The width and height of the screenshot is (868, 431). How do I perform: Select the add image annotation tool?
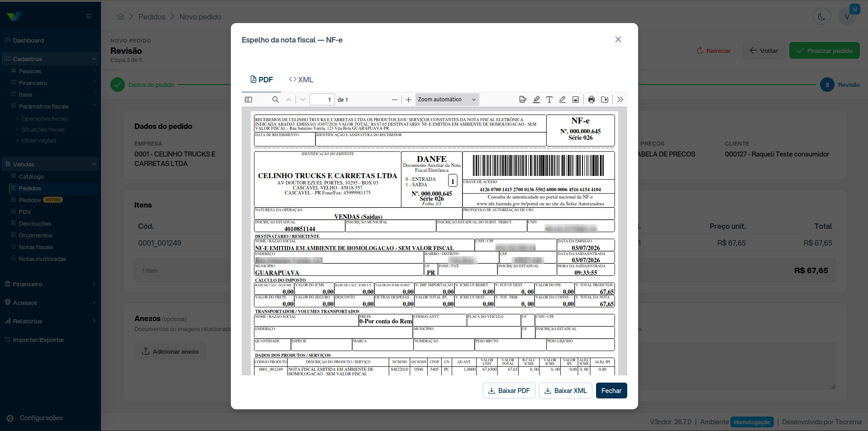576,99
